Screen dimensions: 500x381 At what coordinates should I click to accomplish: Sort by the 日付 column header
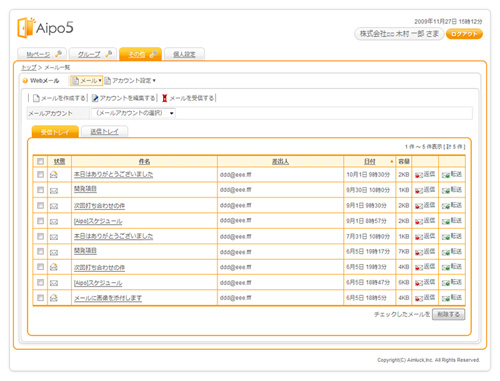coord(369,162)
